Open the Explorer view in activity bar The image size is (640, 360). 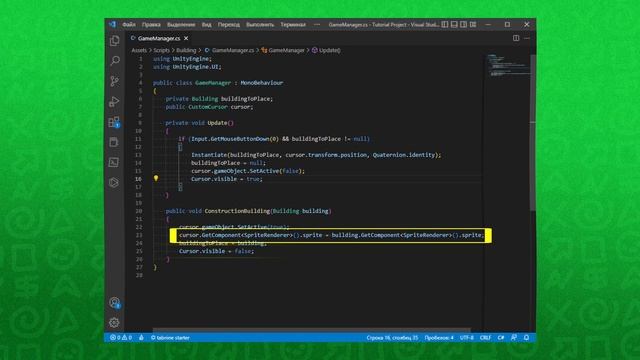pyautogui.click(x=115, y=40)
